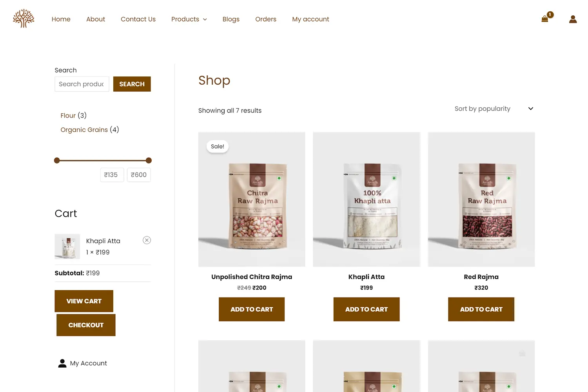
Task: Focus the Search products input field
Action: coord(82,84)
